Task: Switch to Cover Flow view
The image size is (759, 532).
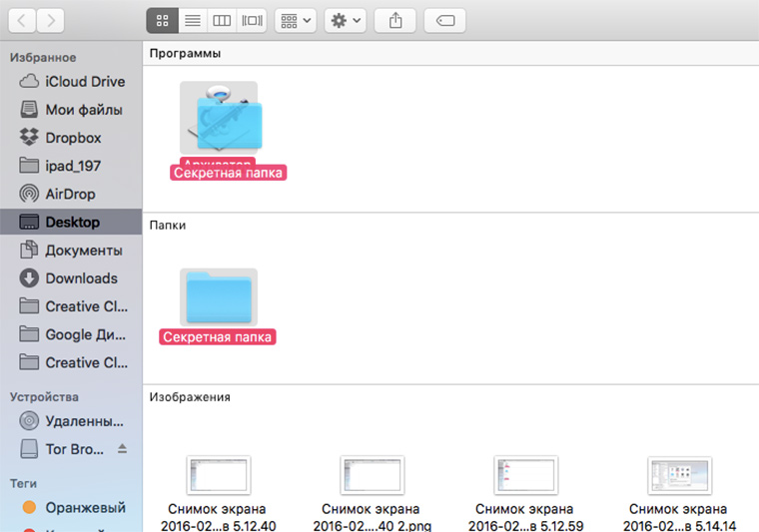Action: tap(252, 21)
